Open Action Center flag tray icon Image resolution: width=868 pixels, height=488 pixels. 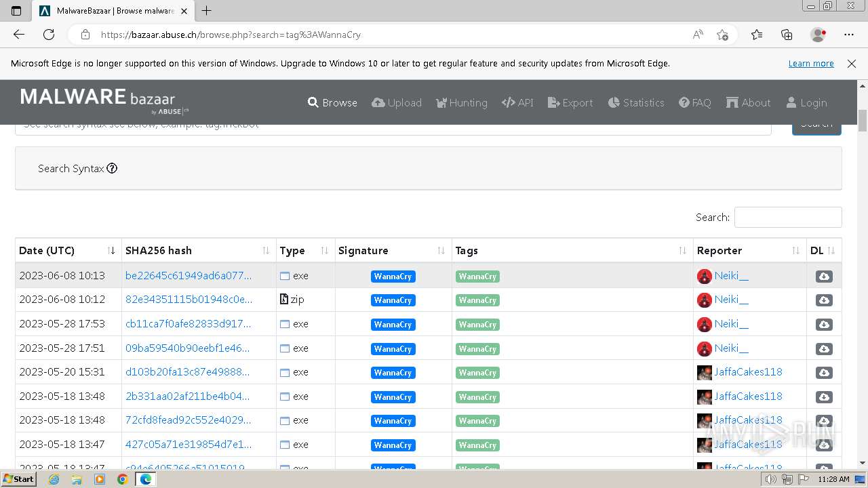coord(804,479)
